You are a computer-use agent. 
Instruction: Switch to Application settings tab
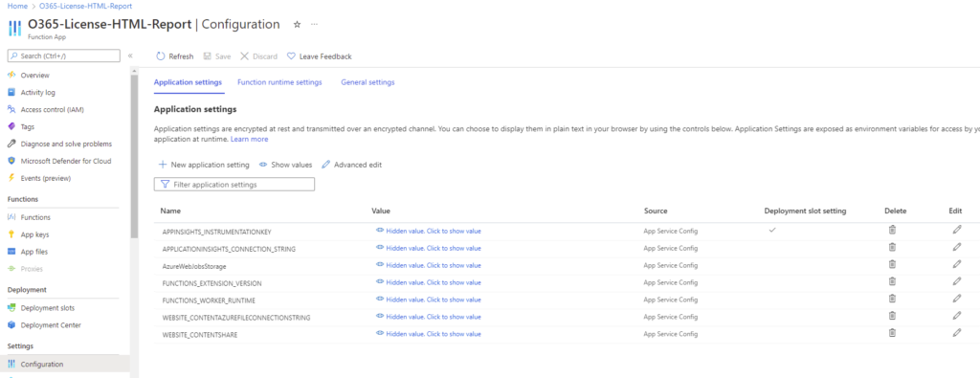(188, 82)
